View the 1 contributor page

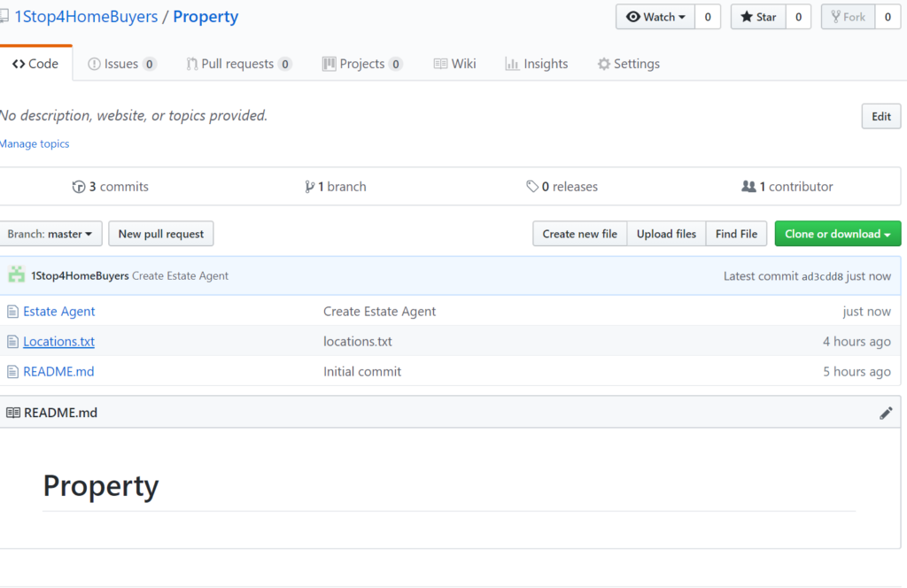tap(787, 187)
